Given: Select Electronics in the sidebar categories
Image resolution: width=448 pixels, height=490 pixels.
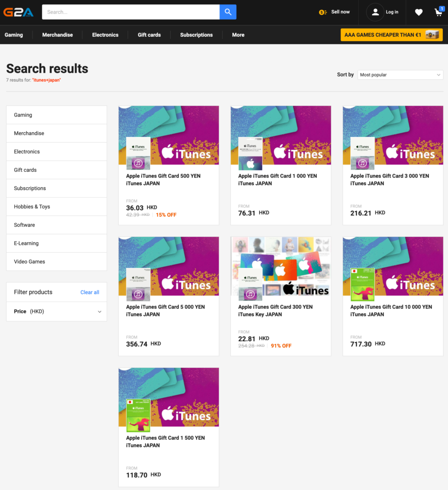Looking at the screenshot, I should pyautogui.click(x=56, y=152).
